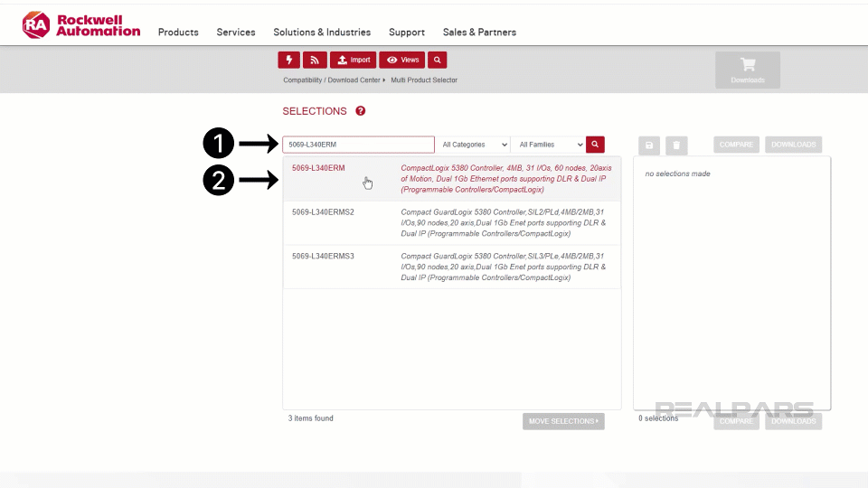
Task: Click the Import button
Action: click(x=354, y=60)
